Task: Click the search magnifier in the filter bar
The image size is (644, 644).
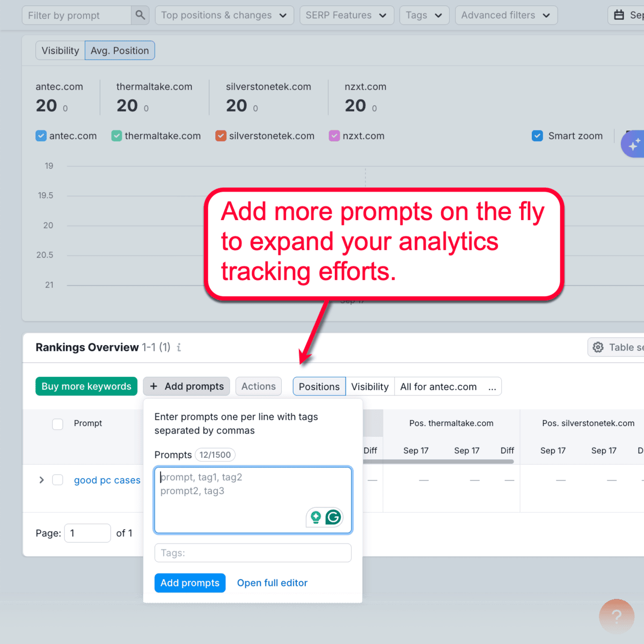Action: [140, 15]
